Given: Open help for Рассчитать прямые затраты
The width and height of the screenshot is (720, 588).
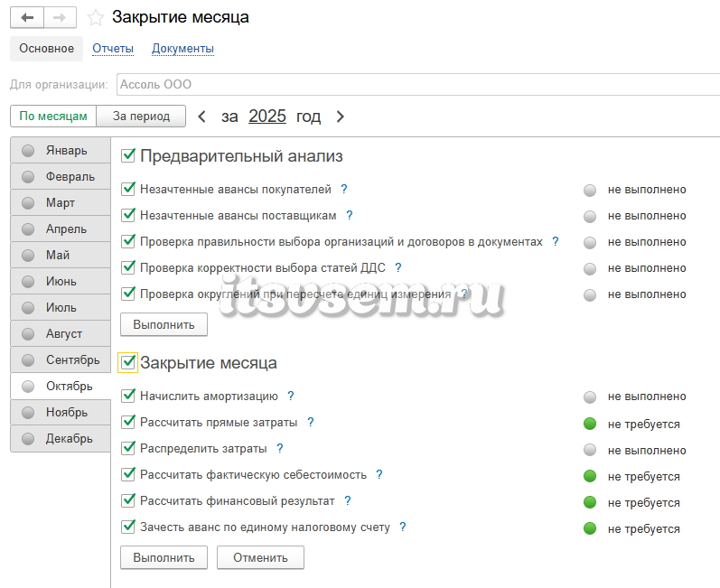Looking at the screenshot, I should click(x=311, y=422).
